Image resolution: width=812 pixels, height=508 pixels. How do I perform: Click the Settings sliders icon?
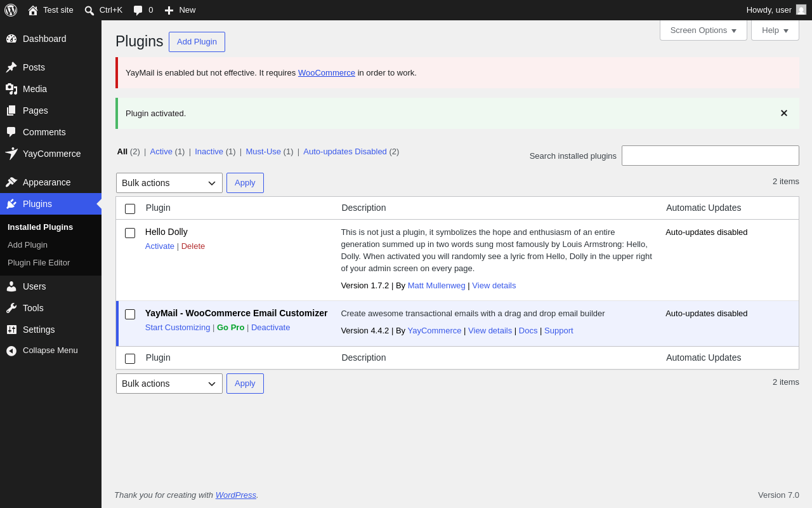(x=11, y=330)
